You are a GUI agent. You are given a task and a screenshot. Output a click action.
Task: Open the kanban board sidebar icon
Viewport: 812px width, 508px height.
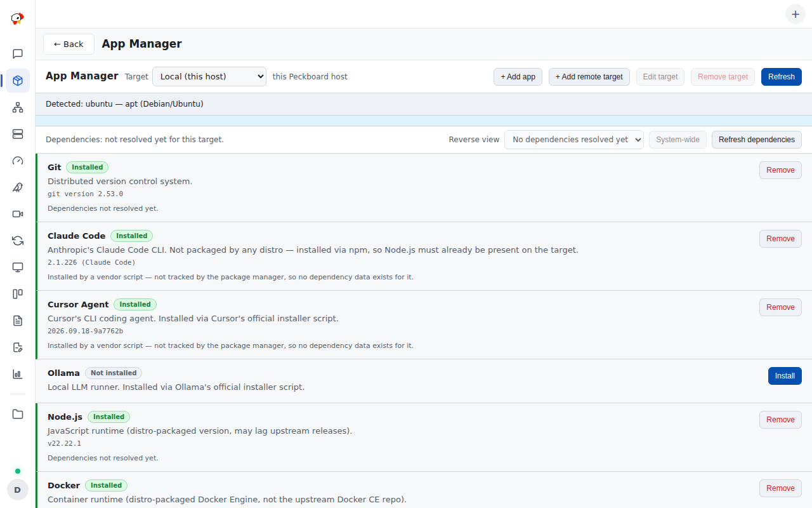coord(18,294)
